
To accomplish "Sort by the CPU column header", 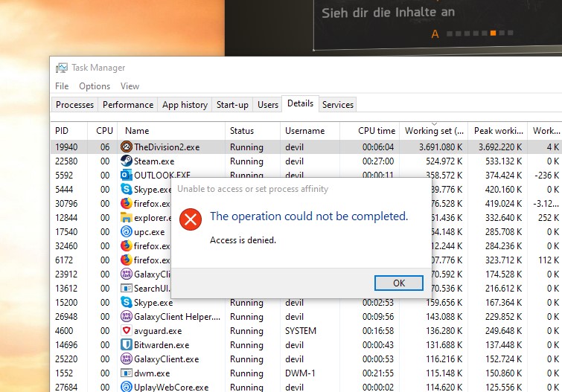I will click(103, 131).
